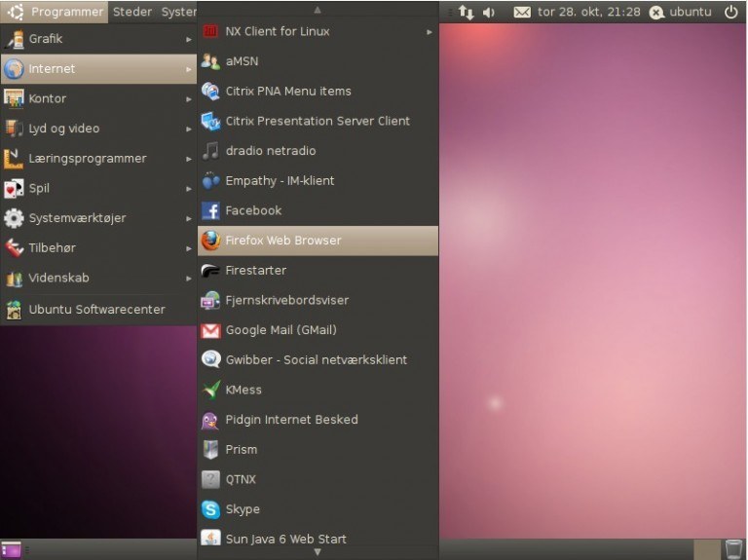Image resolution: width=748 pixels, height=560 pixels.
Task: Click the Læringsprogrammer ruler icon
Action: point(14,159)
